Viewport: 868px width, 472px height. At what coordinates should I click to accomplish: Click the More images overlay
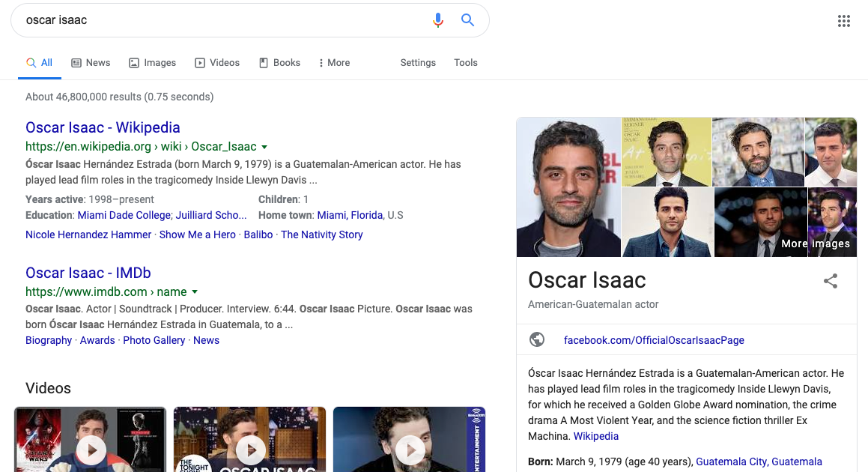tap(816, 243)
